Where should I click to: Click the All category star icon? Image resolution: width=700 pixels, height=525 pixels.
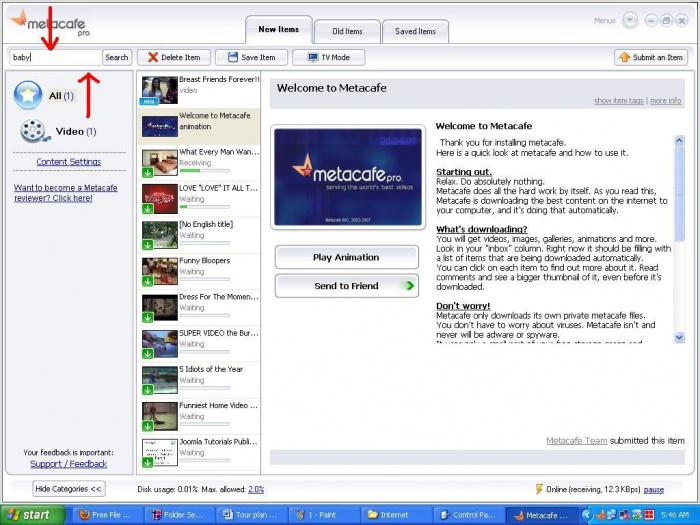point(28,95)
